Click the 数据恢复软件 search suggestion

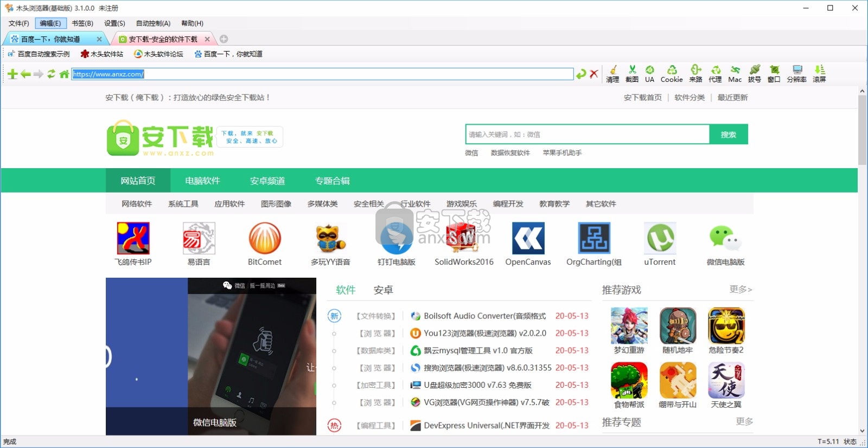coord(510,153)
